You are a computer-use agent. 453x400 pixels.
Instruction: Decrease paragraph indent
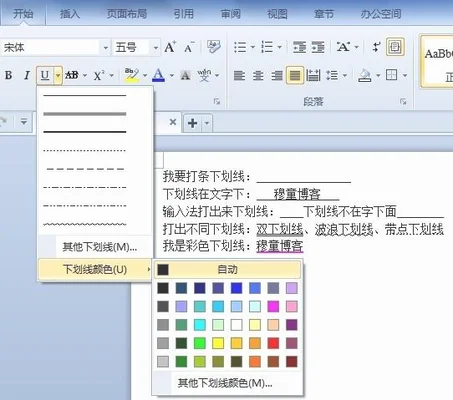click(x=299, y=47)
